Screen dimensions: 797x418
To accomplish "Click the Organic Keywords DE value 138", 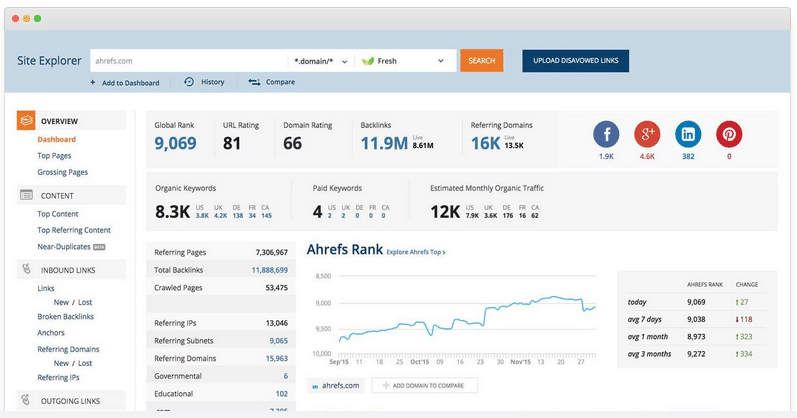I will (237, 216).
